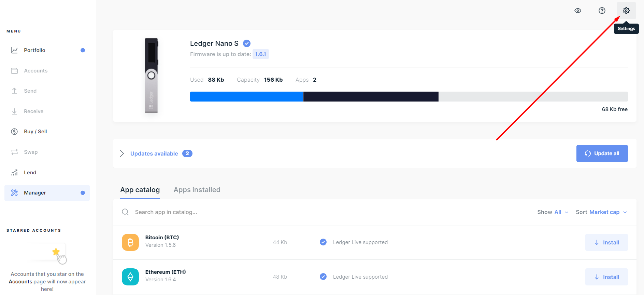644x295 pixels.
Task: Click the Version 1.6.4 text
Action: pos(160,280)
